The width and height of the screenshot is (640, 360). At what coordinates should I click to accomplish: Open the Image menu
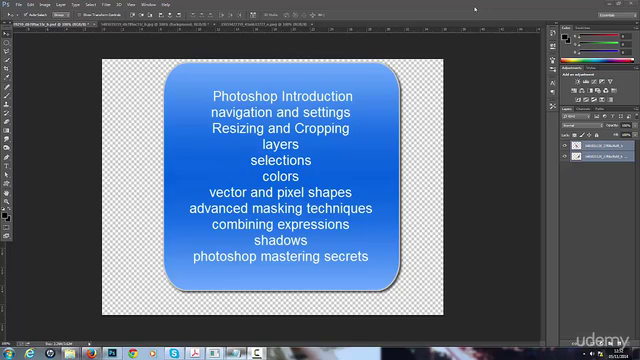(x=44, y=4)
